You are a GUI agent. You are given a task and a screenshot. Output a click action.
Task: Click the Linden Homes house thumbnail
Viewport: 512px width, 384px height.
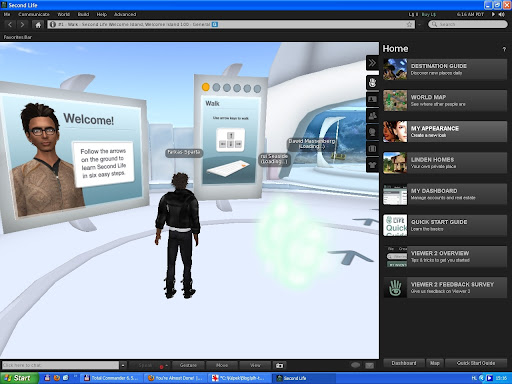click(395, 163)
